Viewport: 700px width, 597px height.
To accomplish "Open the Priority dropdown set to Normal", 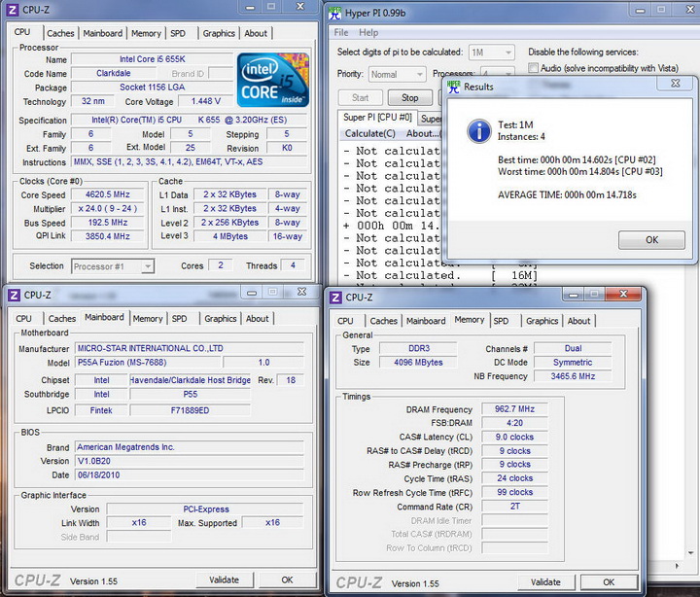I will pyautogui.click(x=397, y=75).
